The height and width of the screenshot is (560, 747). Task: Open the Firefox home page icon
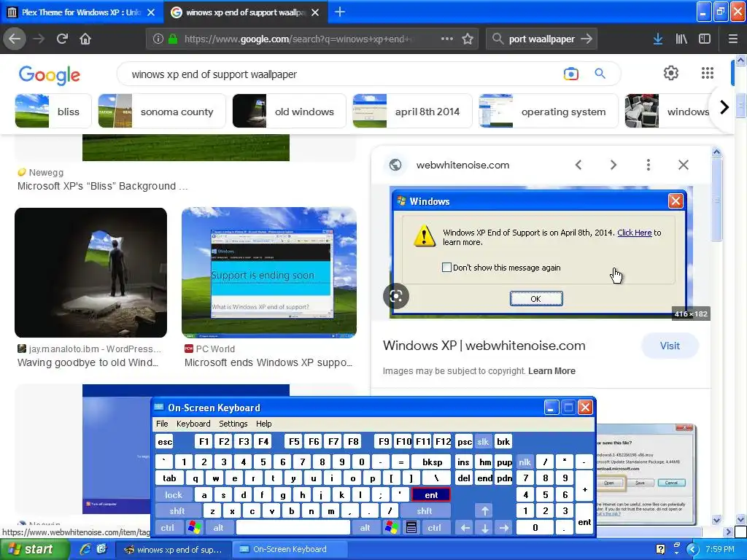85,39
